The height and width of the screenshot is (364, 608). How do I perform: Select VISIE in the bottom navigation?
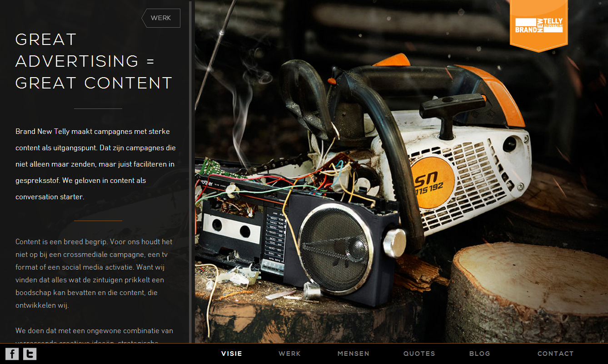pos(232,354)
